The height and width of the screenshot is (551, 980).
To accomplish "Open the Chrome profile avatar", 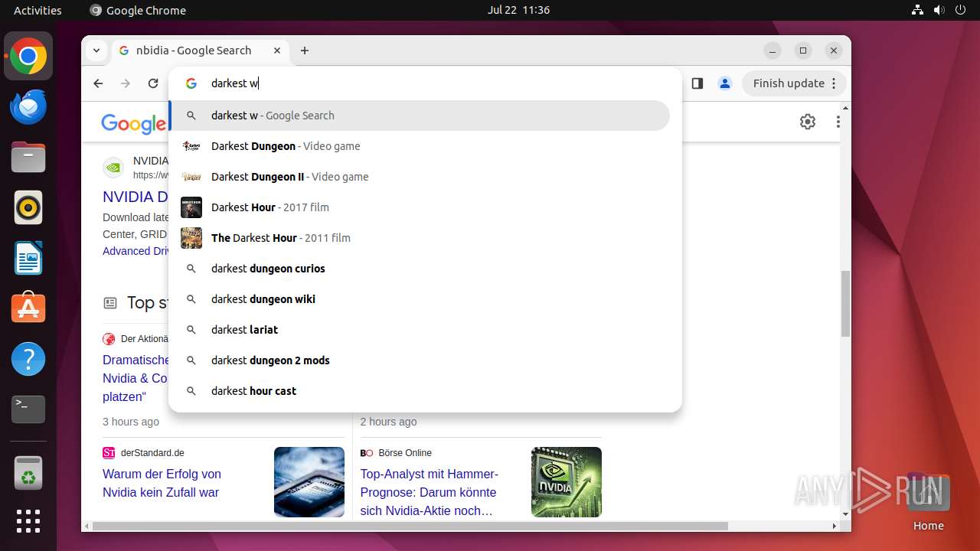I will [x=725, y=83].
